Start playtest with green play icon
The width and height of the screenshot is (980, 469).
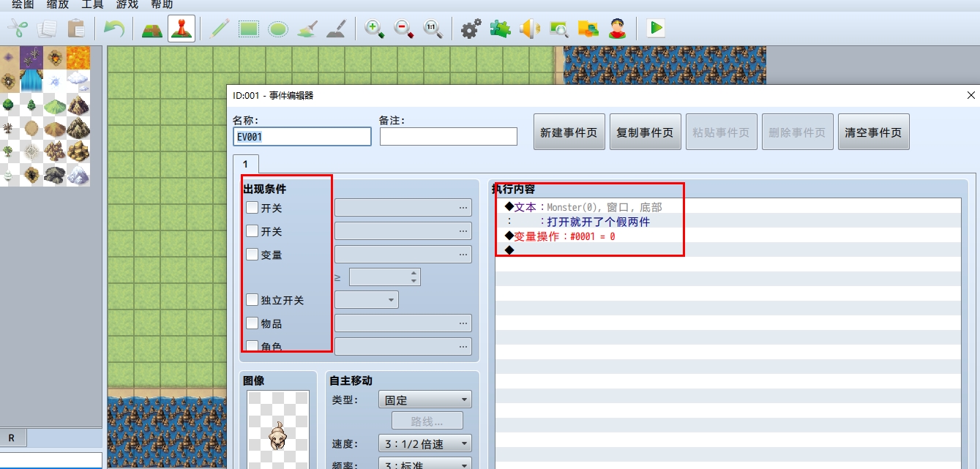(x=656, y=29)
